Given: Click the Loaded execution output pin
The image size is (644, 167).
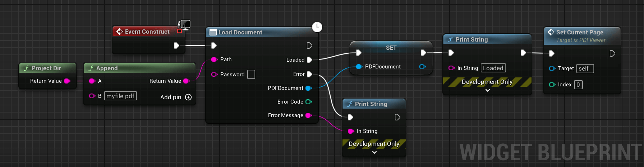Looking at the screenshot, I should tap(309, 60).
